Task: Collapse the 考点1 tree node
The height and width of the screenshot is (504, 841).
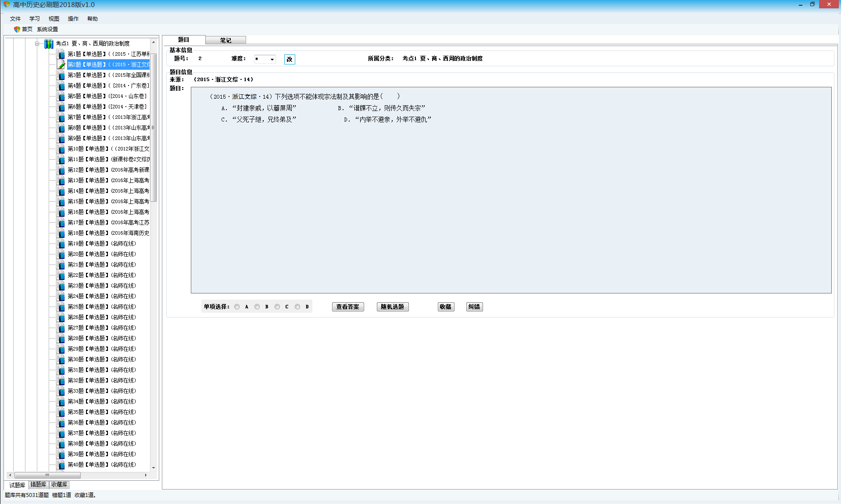Action: pos(37,44)
